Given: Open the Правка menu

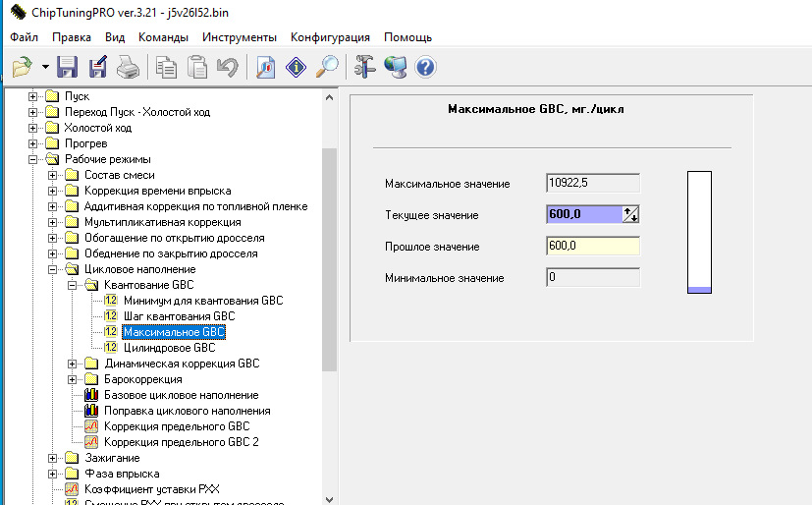Looking at the screenshot, I should click(72, 37).
